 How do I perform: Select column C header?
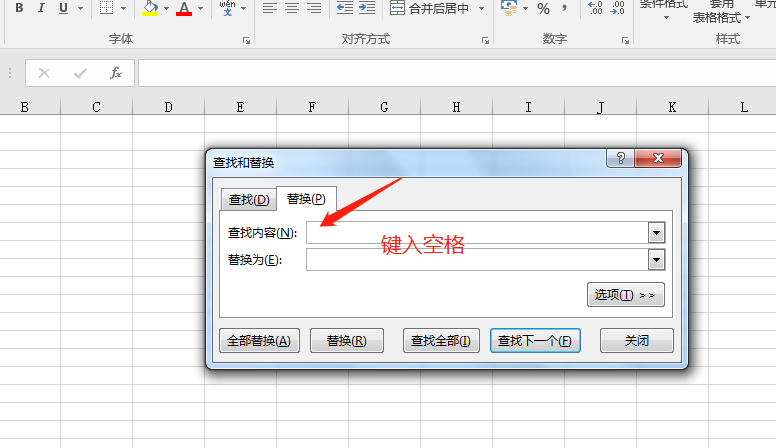point(97,107)
